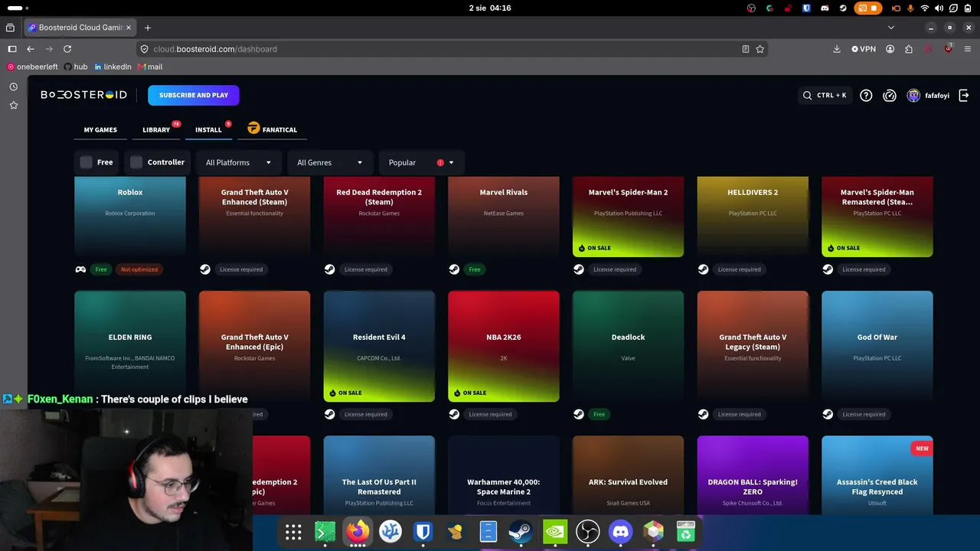Open Discord from the dock
Image resolution: width=980 pixels, height=551 pixels.
coord(620,531)
